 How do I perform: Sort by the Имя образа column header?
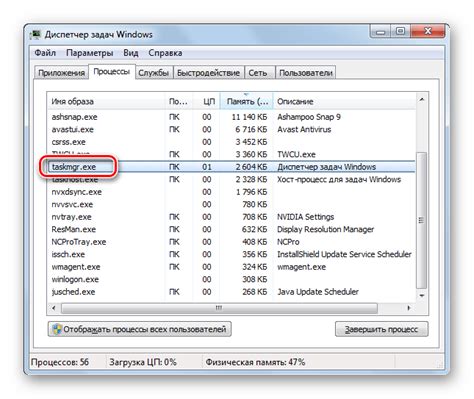pyautogui.click(x=106, y=101)
